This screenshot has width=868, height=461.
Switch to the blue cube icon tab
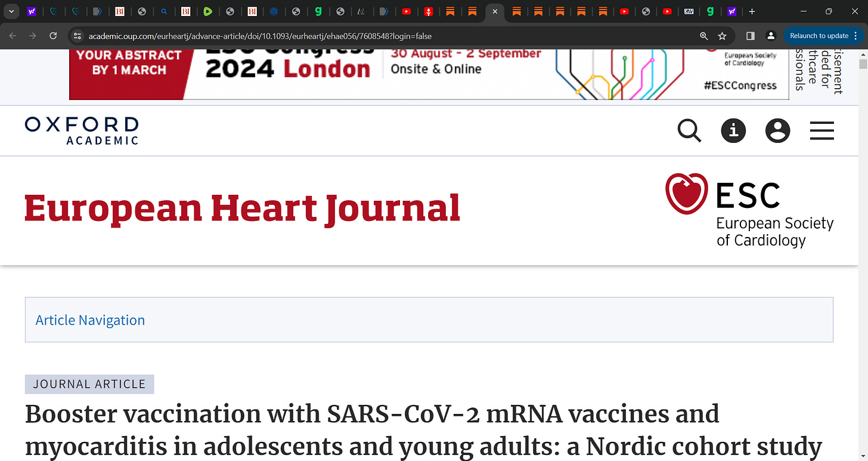(x=274, y=11)
